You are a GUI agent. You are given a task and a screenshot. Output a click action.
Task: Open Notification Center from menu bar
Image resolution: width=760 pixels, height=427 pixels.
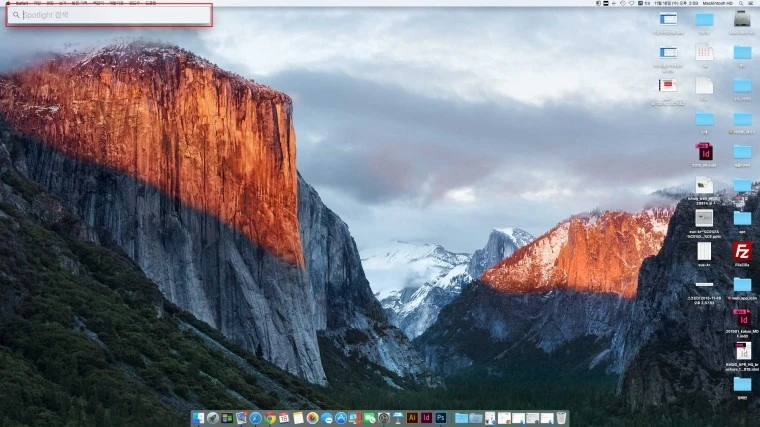pos(751,3)
